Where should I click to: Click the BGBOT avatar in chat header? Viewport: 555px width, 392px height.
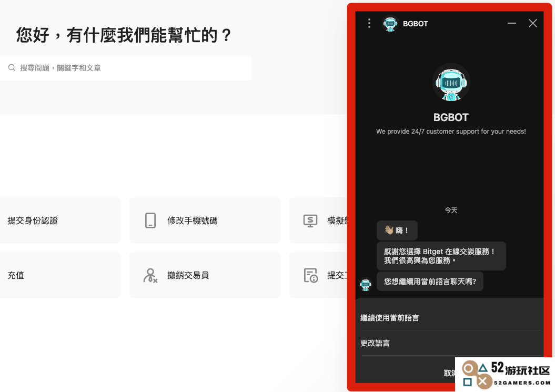(x=390, y=24)
